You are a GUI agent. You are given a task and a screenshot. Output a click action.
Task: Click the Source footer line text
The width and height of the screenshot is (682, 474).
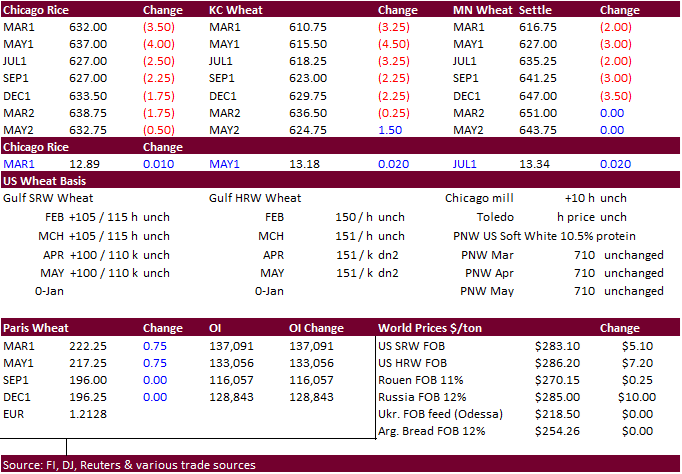pyautogui.click(x=130, y=465)
